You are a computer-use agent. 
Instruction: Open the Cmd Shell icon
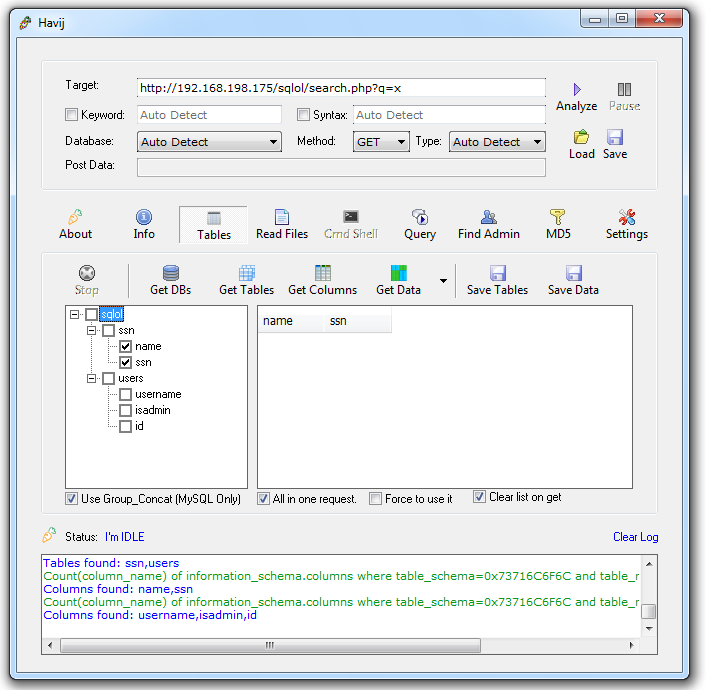351,217
